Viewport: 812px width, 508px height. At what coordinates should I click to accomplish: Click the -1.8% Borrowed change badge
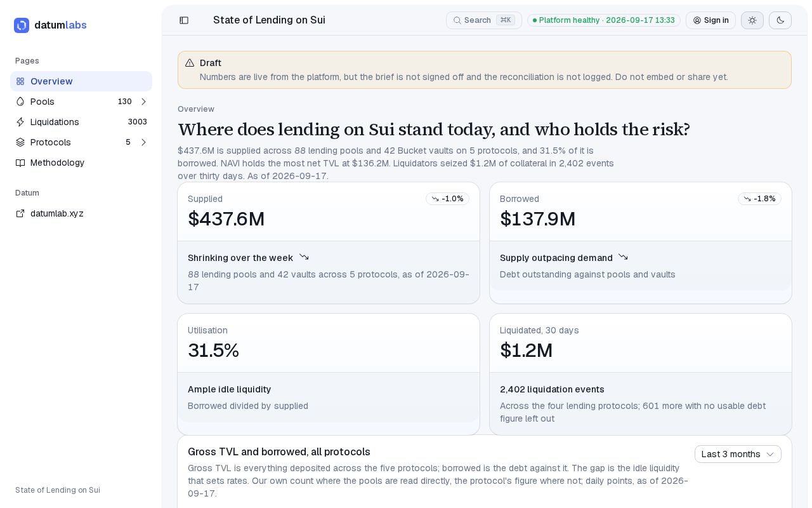coord(759,199)
